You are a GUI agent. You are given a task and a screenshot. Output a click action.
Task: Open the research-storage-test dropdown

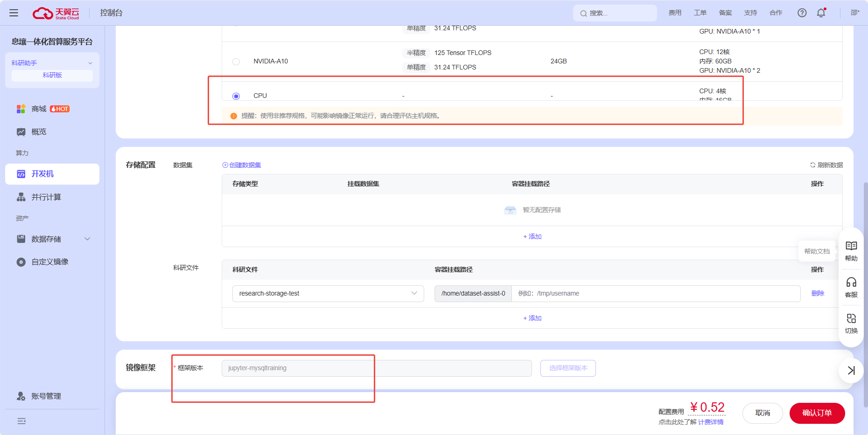tap(328, 294)
